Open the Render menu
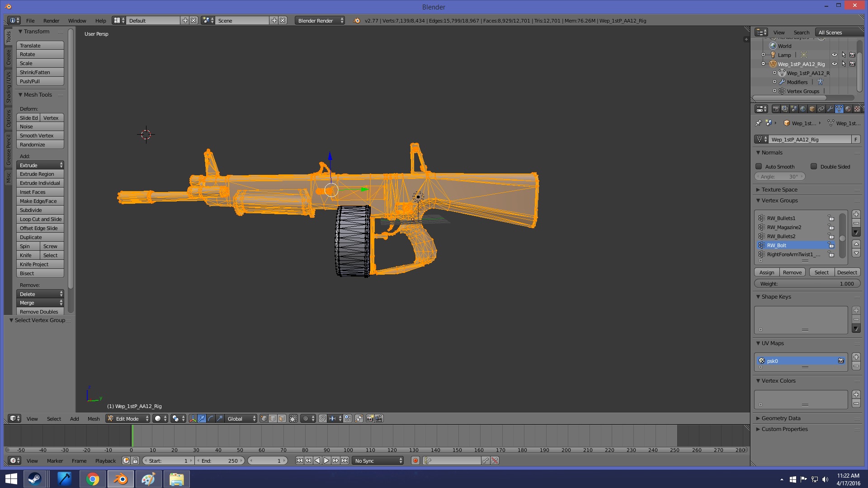The height and width of the screenshot is (488, 868). pos(51,21)
